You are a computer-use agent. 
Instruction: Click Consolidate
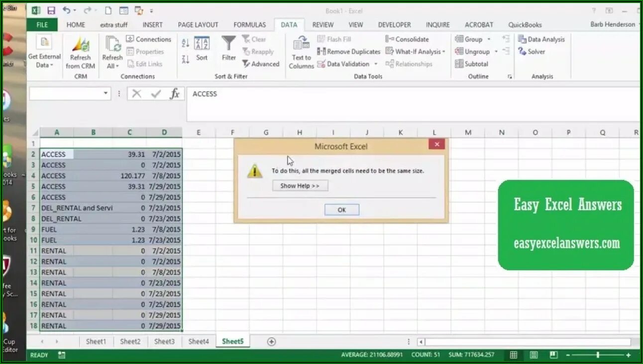[x=407, y=39]
